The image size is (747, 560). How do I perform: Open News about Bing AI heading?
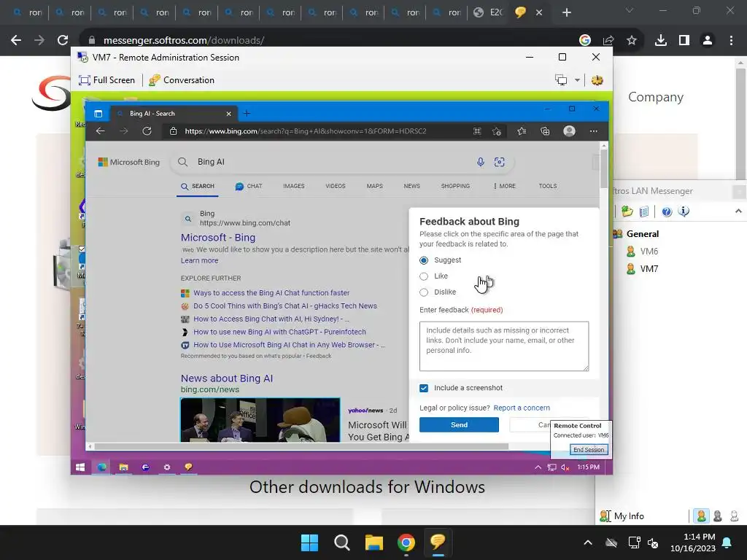[x=227, y=378]
